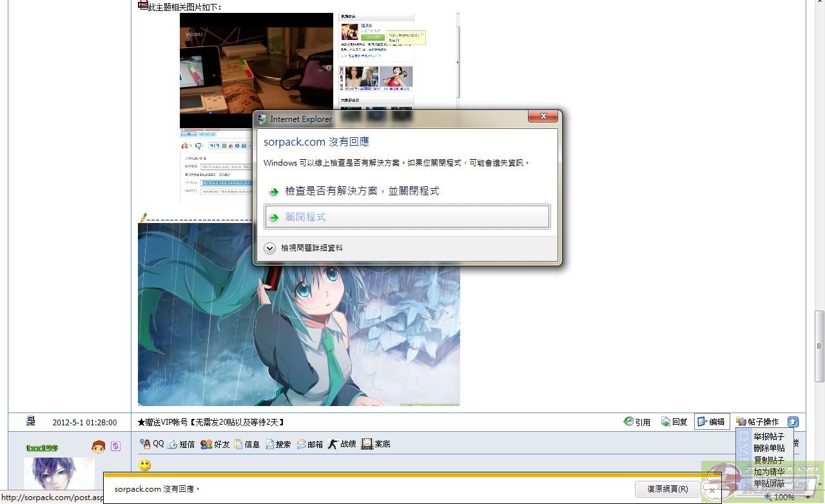This screenshot has width=825, height=504.
Task: Open 短信 short message icon
Action: point(172,444)
